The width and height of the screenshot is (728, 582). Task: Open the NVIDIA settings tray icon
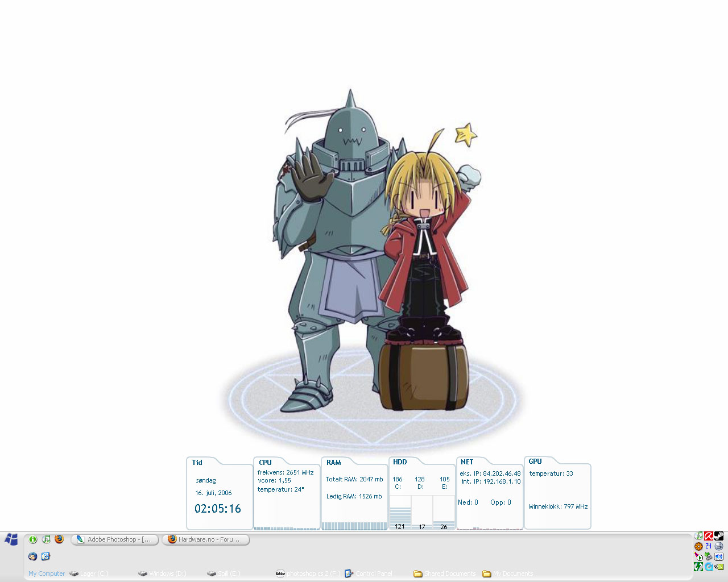pyautogui.click(x=719, y=567)
